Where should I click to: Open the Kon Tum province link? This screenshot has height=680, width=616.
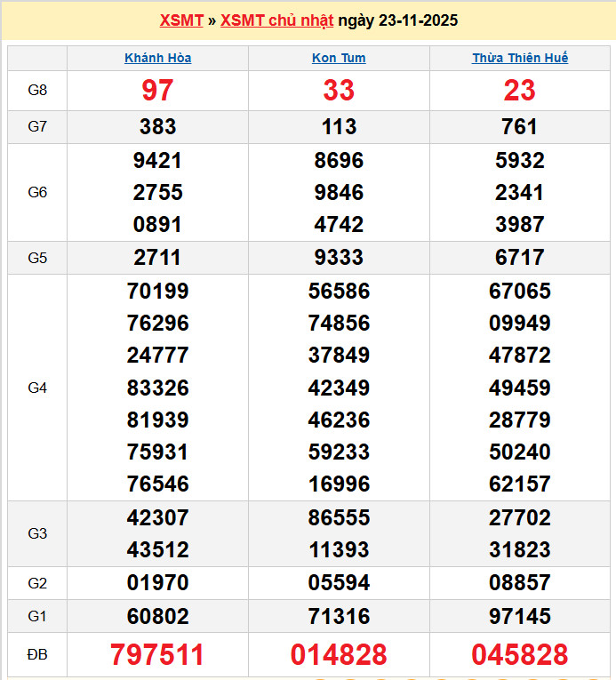point(339,58)
